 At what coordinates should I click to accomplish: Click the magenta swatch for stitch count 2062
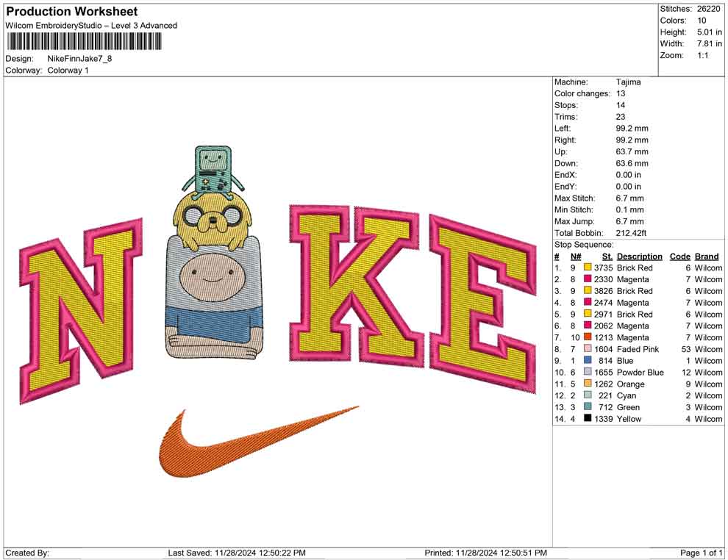(x=588, y=326)
